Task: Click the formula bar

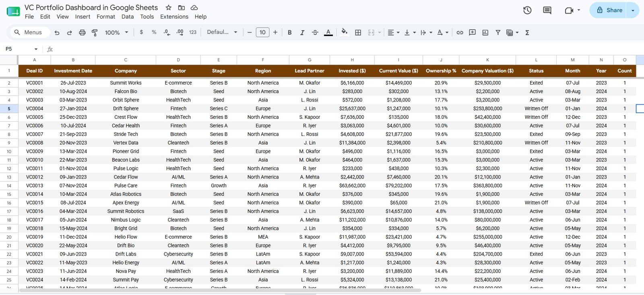Action: point(346,49)
